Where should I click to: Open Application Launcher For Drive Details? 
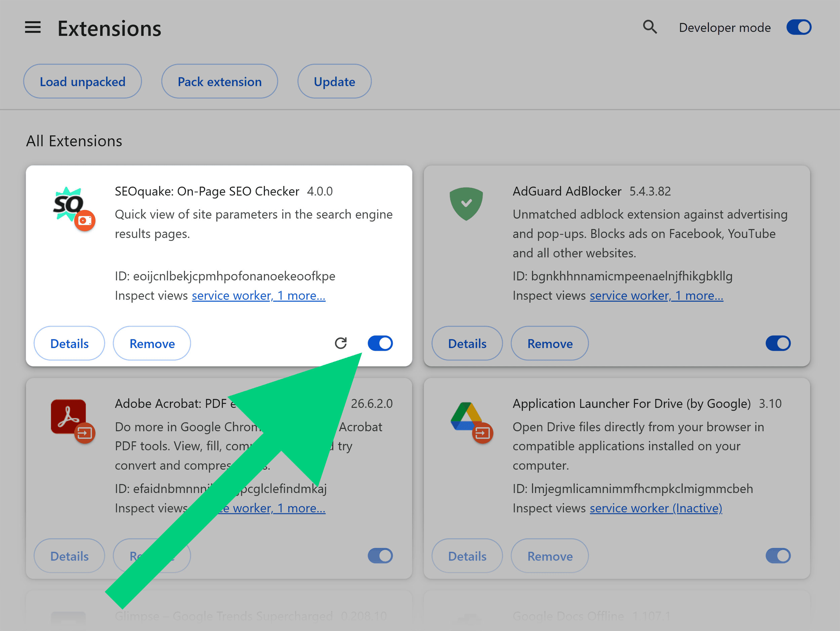point(467,556)
